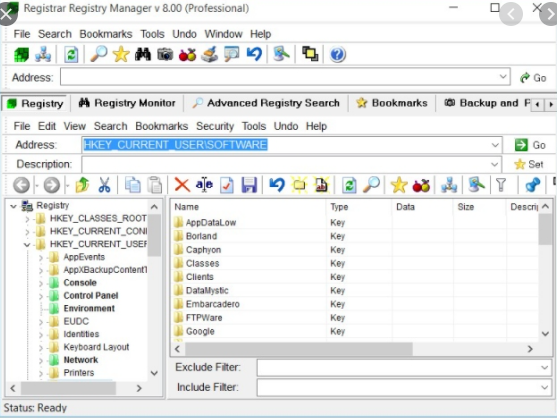This screenshot has width=557, height=420.
Task: Sort the list by the Name column header
Action: [x=249, y=207]
